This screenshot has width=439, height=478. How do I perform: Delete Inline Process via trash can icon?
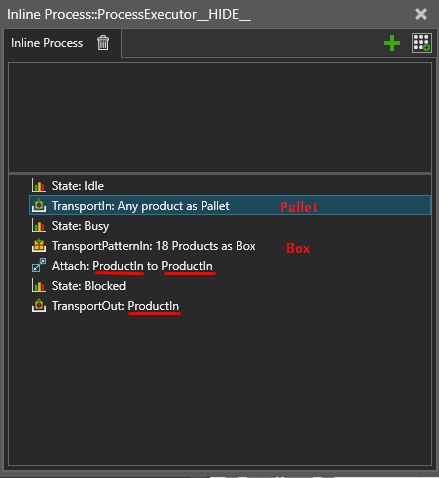103,43
